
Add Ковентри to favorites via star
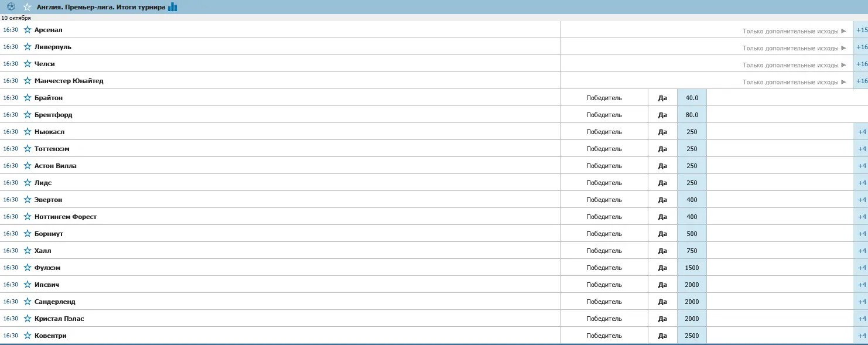28,336
